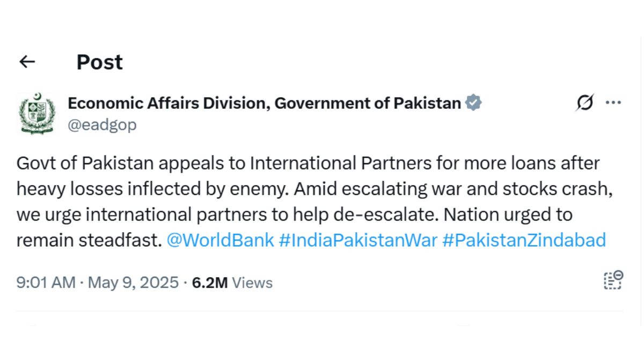
Task: Click the account name Economic Affairs Division
Action: coord(265,103)
